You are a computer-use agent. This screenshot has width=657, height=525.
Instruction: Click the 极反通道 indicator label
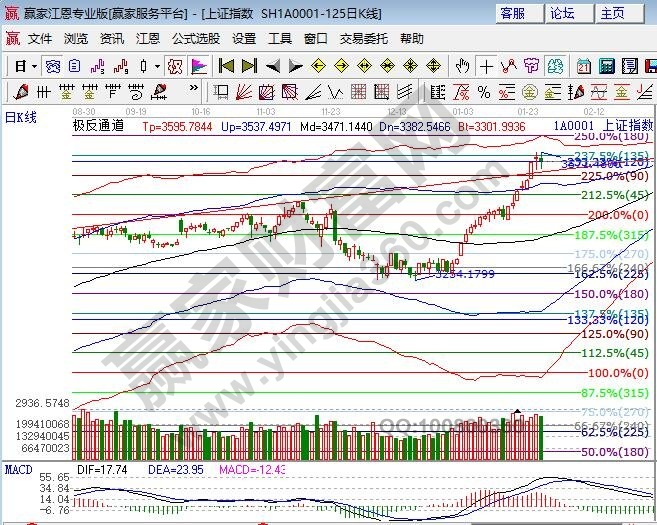coord(98,126)
